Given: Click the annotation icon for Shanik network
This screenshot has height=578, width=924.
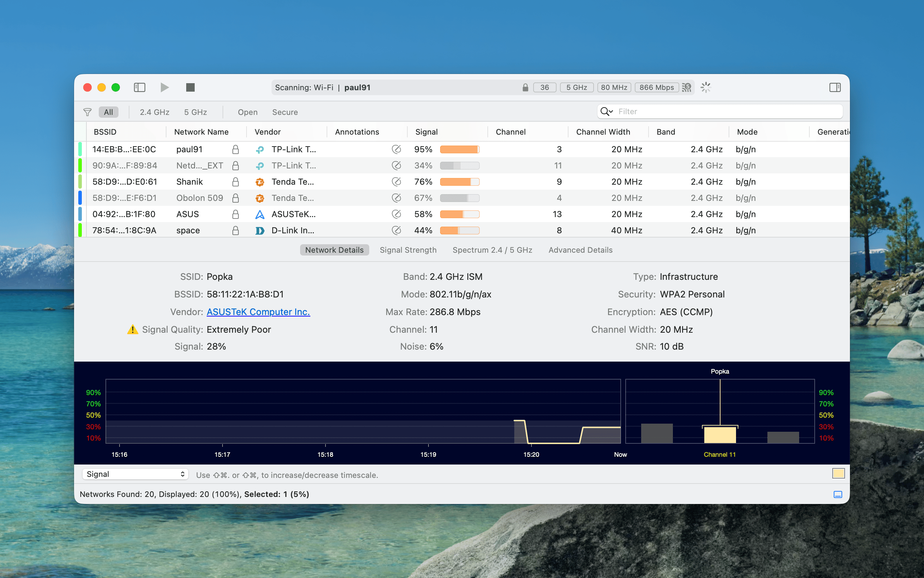Looking at the screenshot, I should 396,182.
